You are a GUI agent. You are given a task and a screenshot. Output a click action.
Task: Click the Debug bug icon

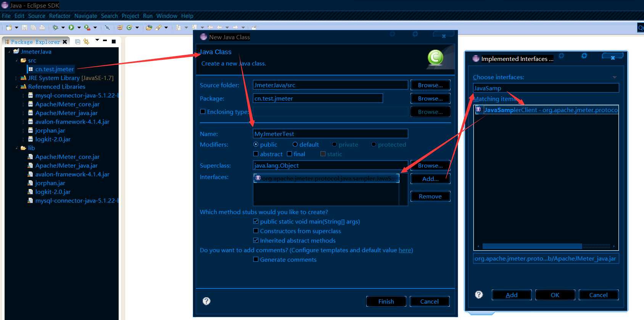click(x=55, y=27)
